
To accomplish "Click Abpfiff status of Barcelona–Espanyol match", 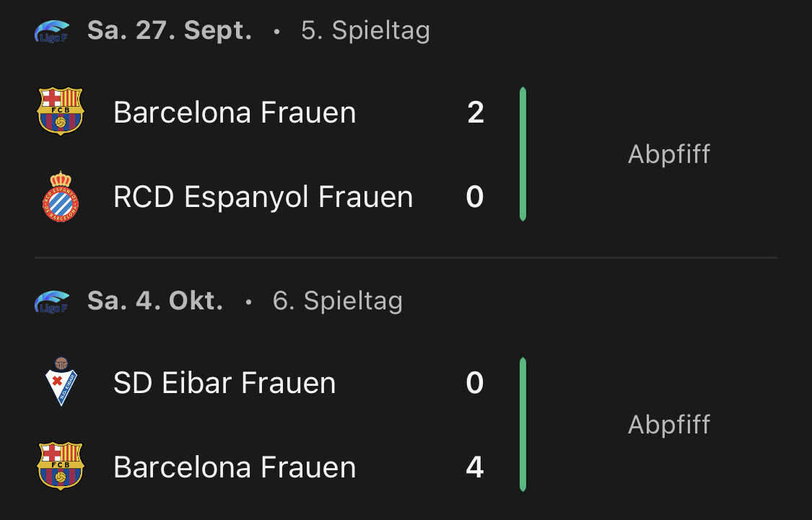I will (x=669, y=154).
